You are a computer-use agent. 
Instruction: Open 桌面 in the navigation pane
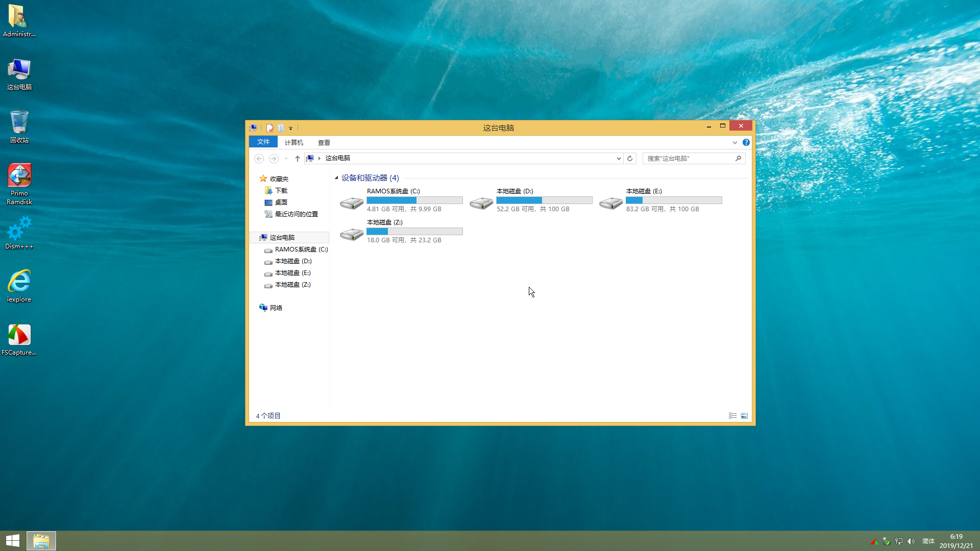281,203
